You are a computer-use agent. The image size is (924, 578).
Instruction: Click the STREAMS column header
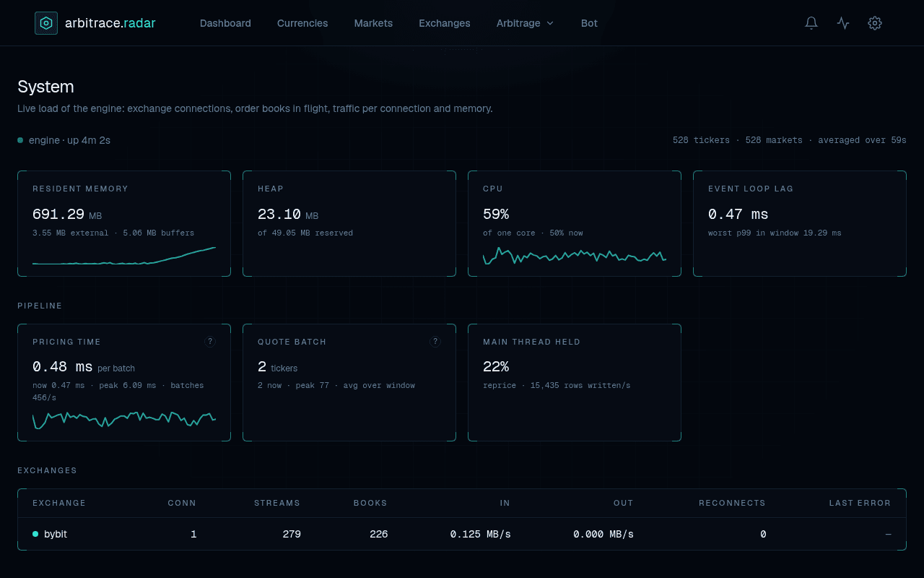click(x=277, y=503)
